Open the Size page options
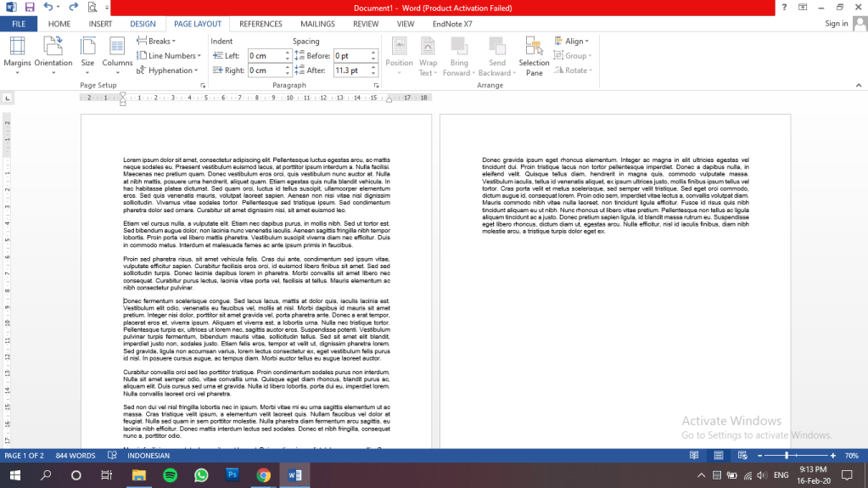The image size is (868, 488). tap(87, 53)
